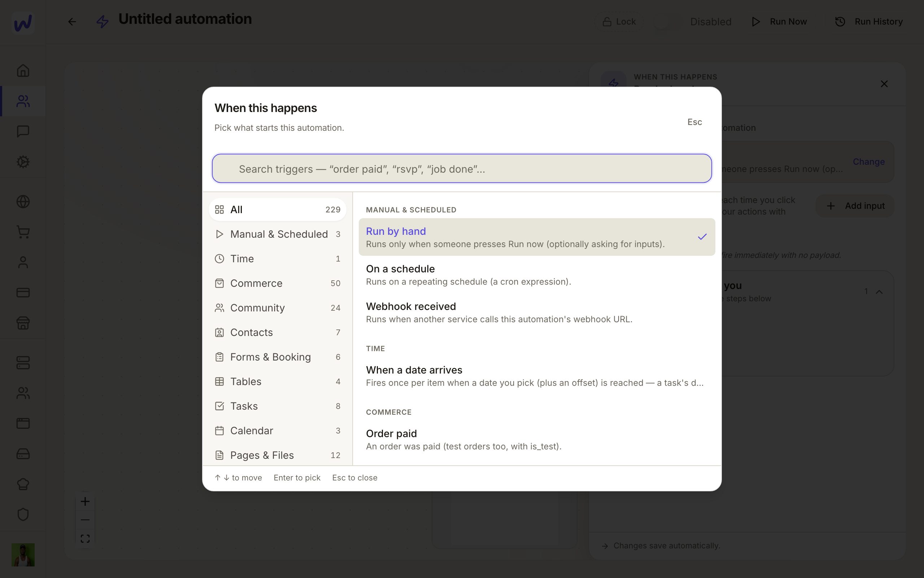Choose the On a schedule trigger
The height and width of the screenshot is (578, 924).
click(536, 275)
